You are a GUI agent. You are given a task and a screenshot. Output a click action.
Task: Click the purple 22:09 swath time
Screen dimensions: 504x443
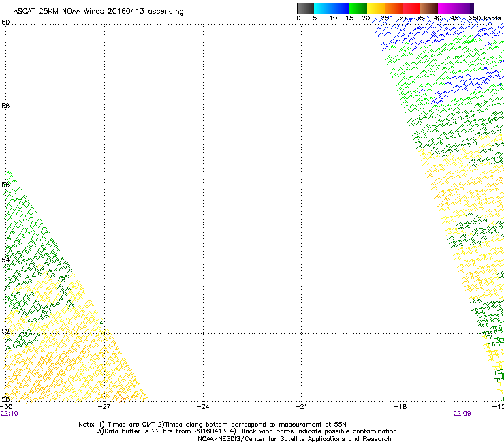click(462, 414)
